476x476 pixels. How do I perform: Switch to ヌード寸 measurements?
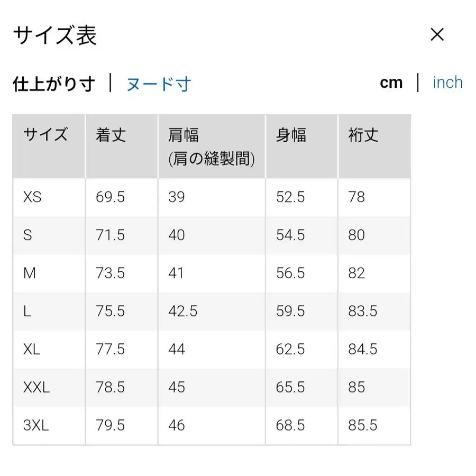coord(158,84)
